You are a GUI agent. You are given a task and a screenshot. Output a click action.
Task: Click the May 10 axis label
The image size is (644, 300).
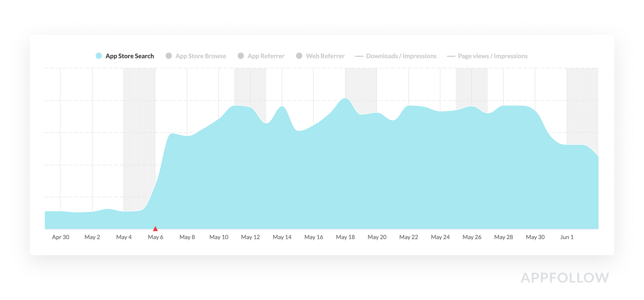219,237
